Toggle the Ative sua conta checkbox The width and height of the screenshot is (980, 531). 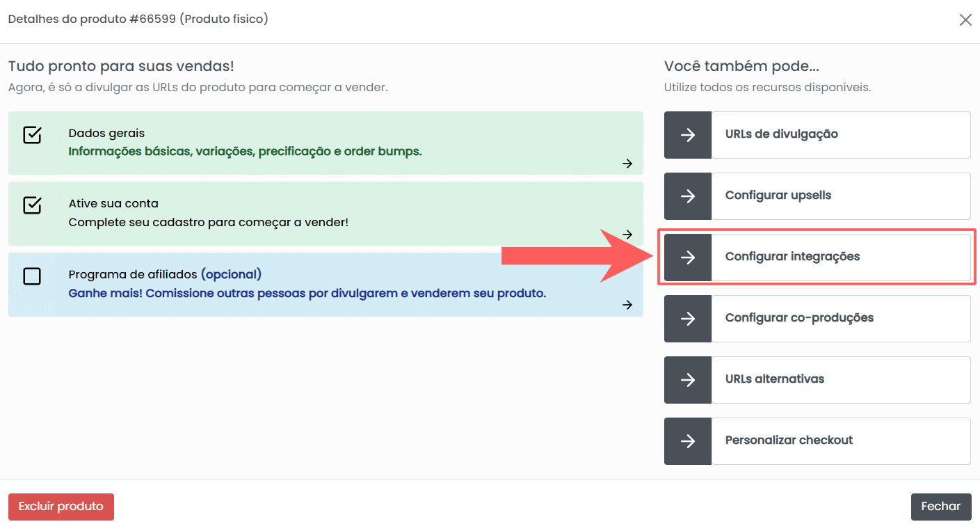(x=32, y=205)
